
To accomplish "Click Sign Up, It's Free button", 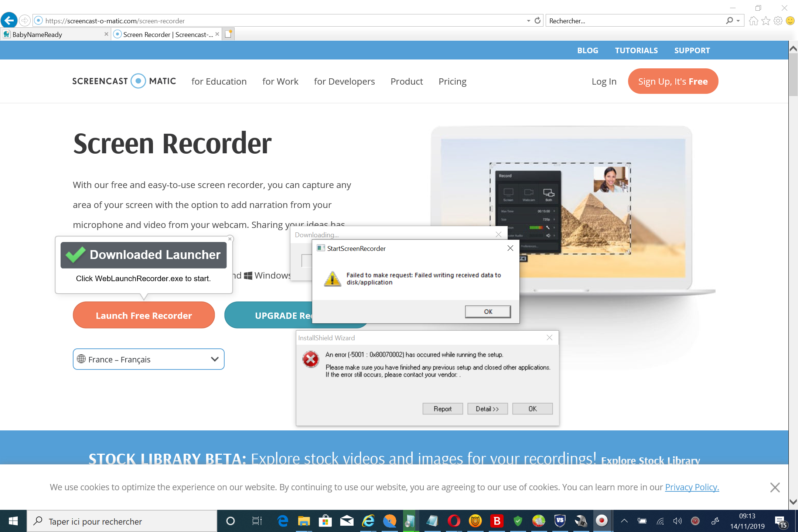I will tap(673, 81).
